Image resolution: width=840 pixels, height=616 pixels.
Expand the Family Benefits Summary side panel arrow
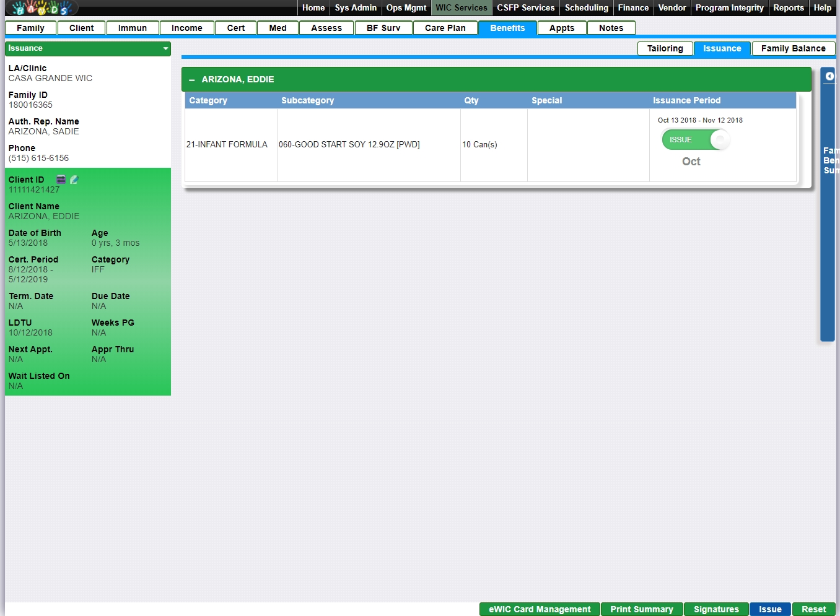(829, 76)
